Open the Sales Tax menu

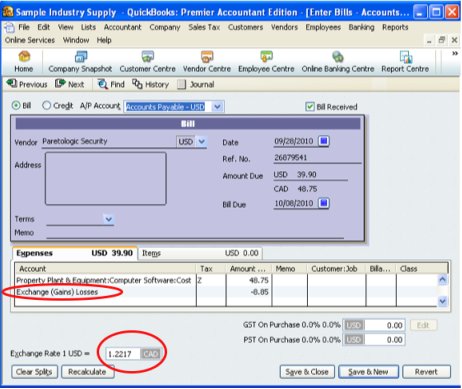(x=204, y=27)
